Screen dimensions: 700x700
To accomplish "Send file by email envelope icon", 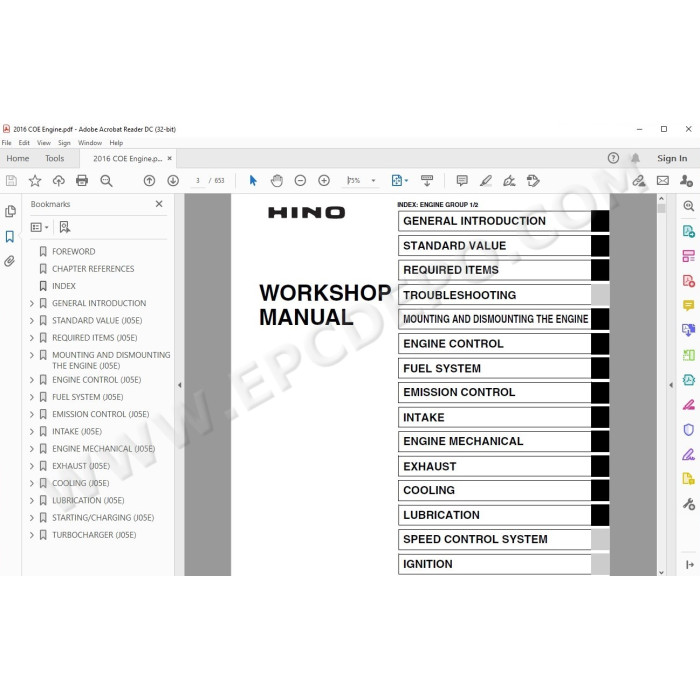I will click(x=663, y=181).
